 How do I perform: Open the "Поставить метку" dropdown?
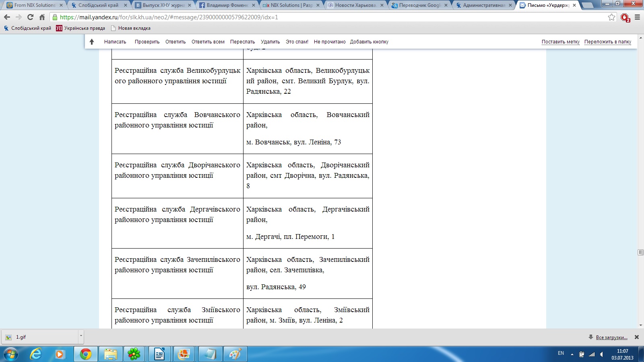point(560,42)
